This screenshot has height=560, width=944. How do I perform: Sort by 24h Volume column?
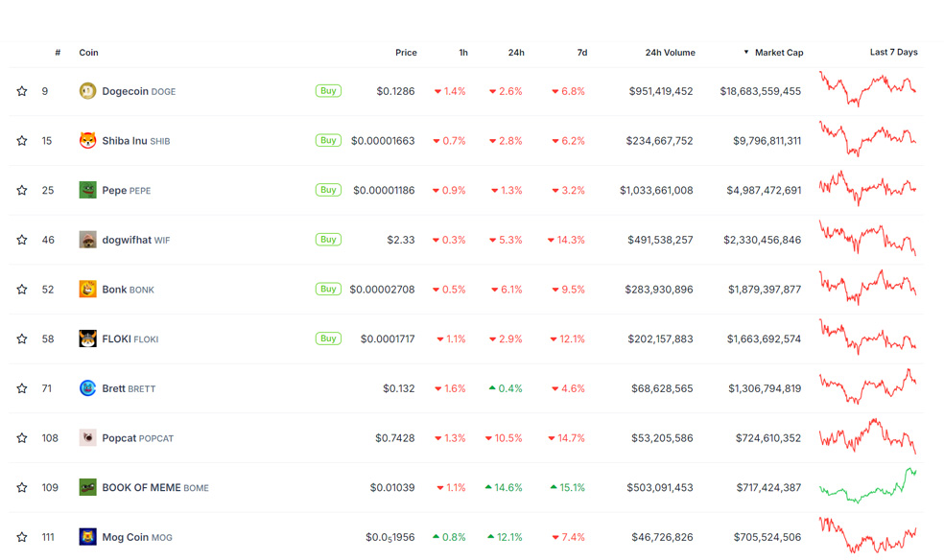670,53
